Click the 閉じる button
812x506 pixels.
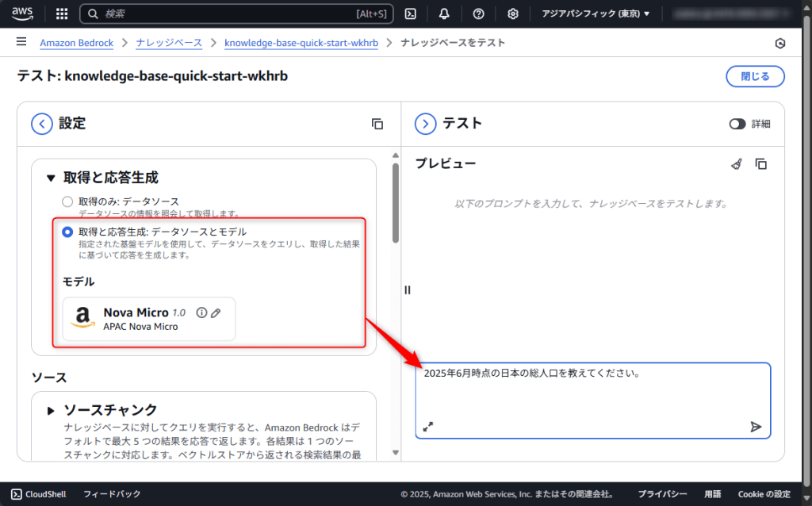point(755,77)
